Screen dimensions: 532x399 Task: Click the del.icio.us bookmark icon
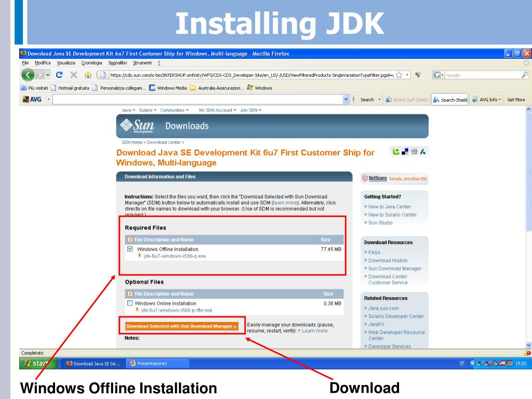(x=405, y=152)
